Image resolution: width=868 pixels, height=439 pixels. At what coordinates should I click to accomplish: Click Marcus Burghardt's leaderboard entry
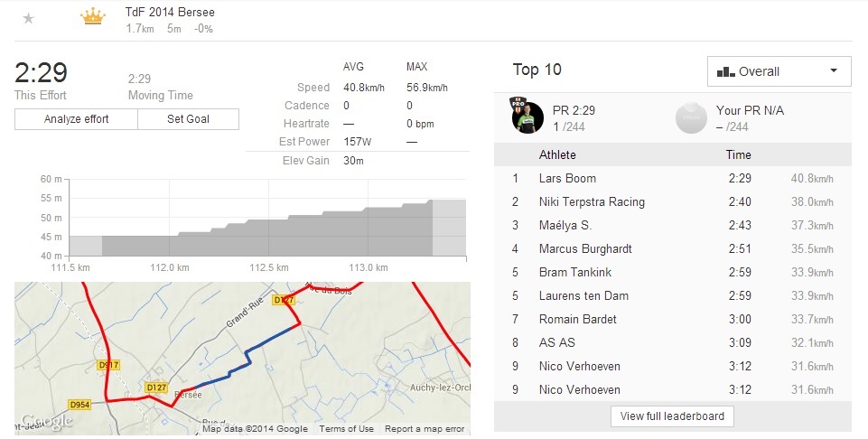coord(585,249)
